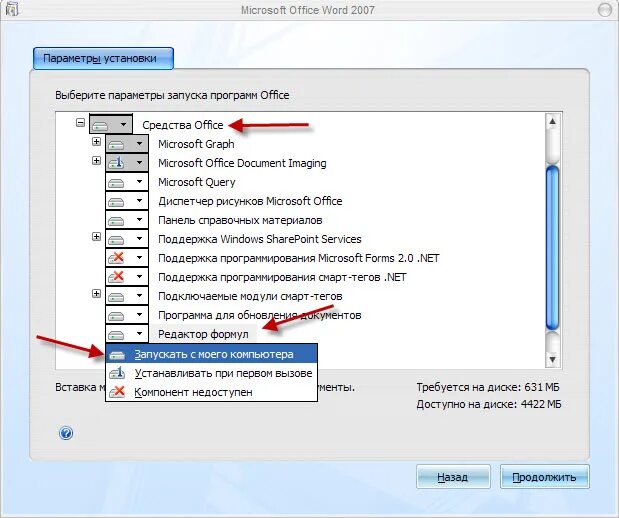Viewport: 619px width, 518px height.
Task: Select Поддержка программирования Microsoft Forms 2.0 .NET
Action: [x=298, y=258]
